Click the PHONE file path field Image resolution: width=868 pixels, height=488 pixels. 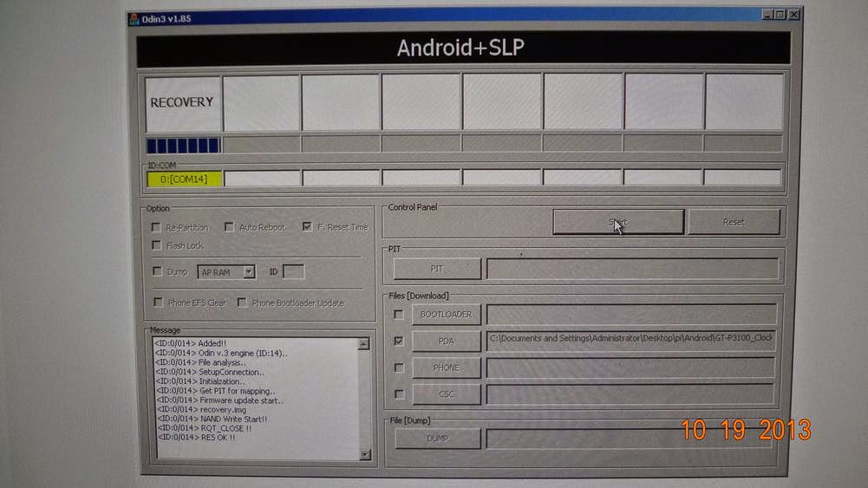click(630, 368)
